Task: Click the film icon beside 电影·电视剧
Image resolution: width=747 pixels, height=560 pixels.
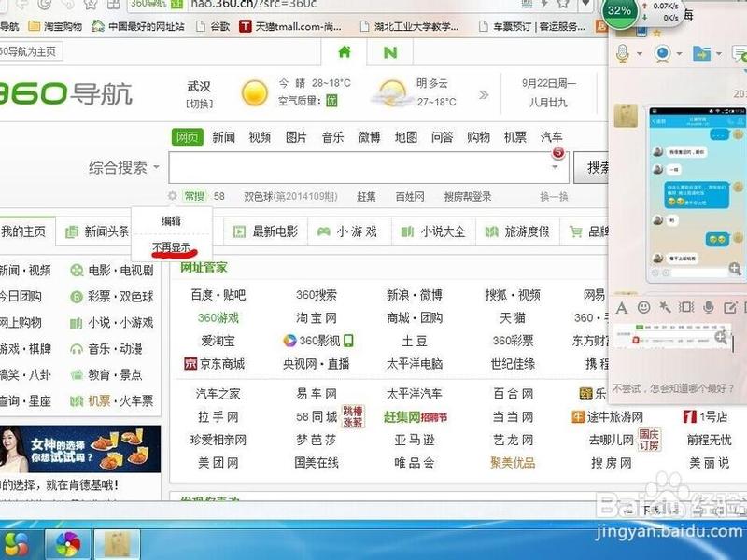Action: (77, 271)
